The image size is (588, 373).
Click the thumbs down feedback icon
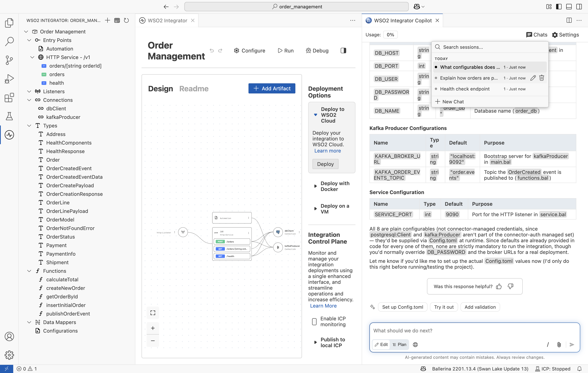[x=511, y=286]
